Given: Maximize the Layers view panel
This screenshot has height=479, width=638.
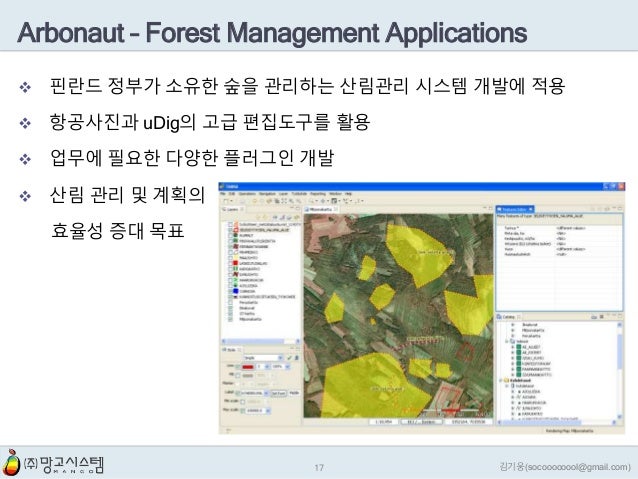Looking at the screenshot, I should tap(297, 208).
